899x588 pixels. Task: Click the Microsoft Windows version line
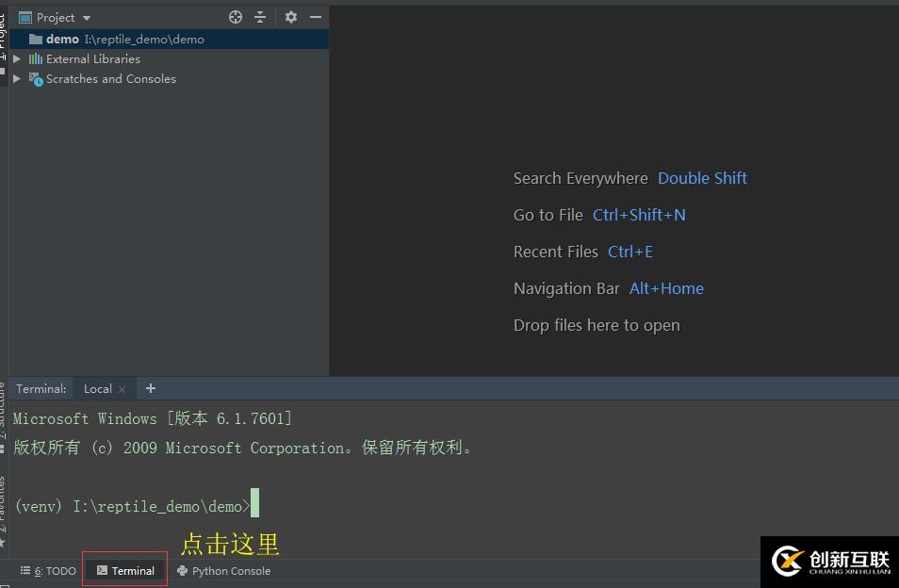(x=153, y=418)
